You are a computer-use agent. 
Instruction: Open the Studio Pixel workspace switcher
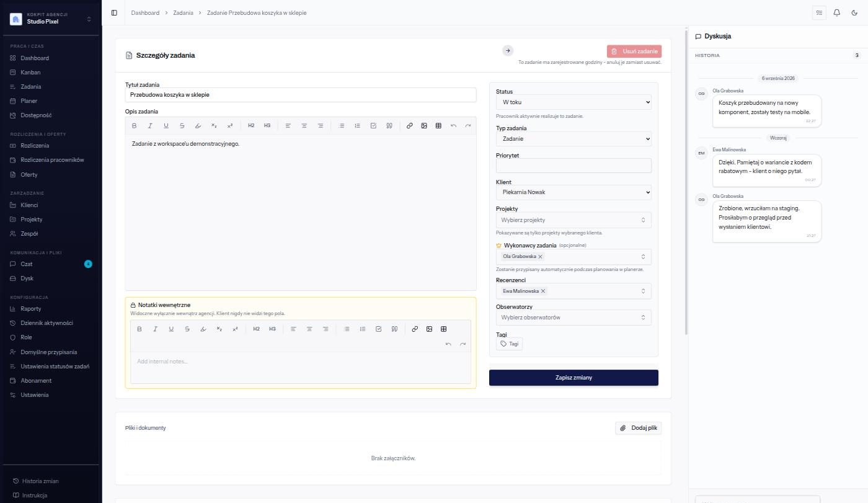51,19
